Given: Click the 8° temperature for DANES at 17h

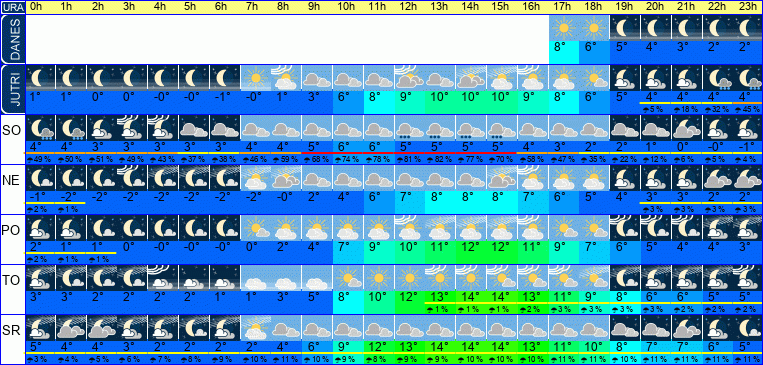Looking at the screenshot, I should (x=560, y=47).
